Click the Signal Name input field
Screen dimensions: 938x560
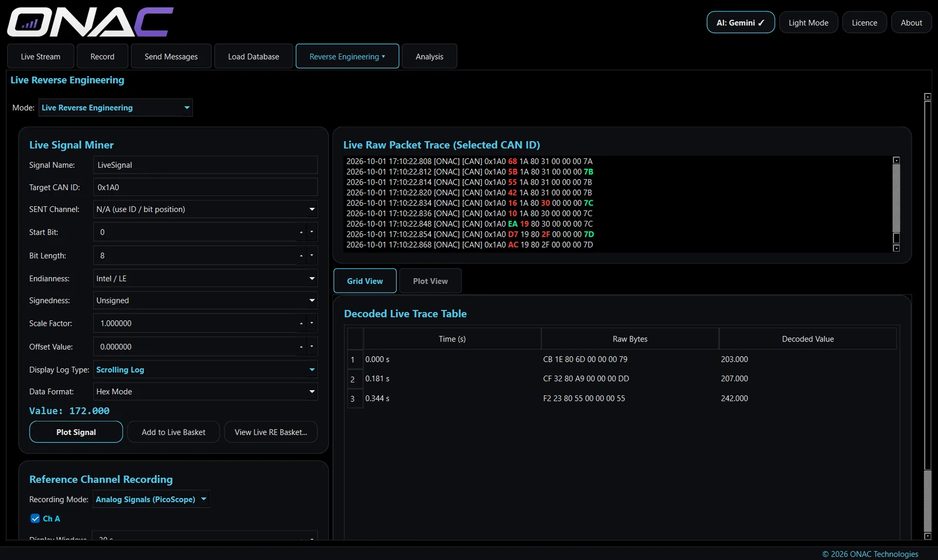(205, 165)
